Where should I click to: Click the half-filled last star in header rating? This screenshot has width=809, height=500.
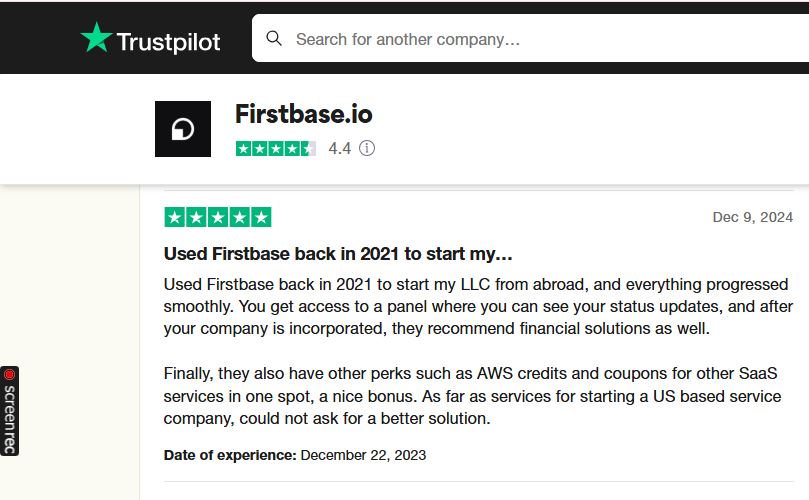pyautogui.click(x=309, y=149)
